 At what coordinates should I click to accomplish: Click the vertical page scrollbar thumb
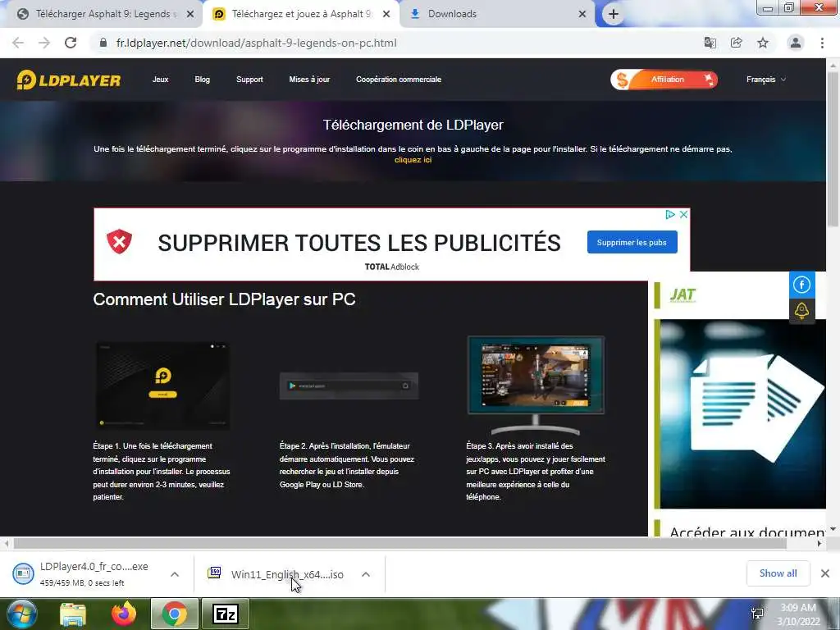[833, 148]
